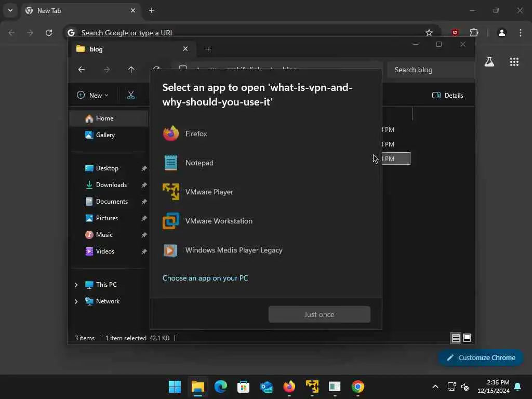Open Microsoft Store from the taskbar
532x399 pixels.
tap(243, 387)
